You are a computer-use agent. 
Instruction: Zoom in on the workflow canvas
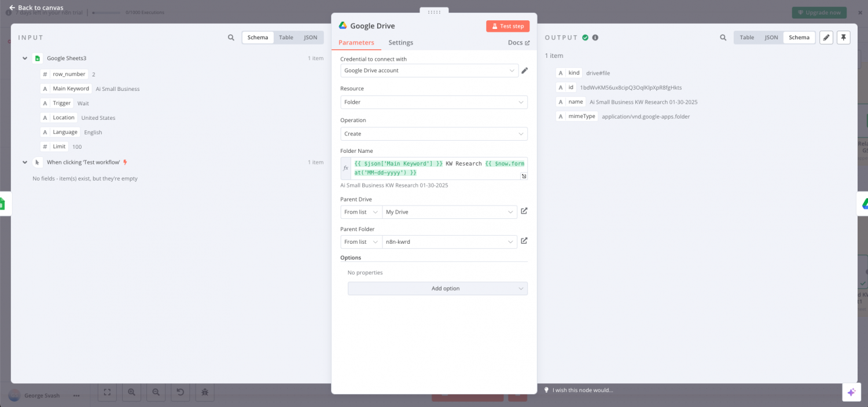pyautogui.click(x=131, y=392)
